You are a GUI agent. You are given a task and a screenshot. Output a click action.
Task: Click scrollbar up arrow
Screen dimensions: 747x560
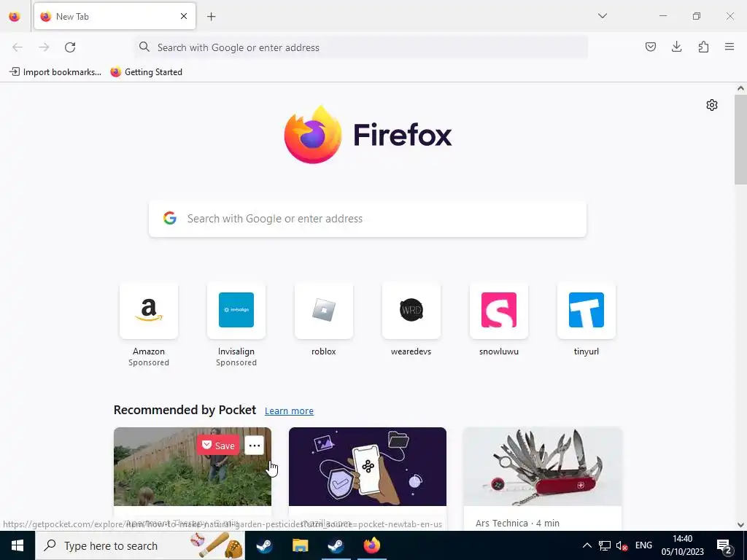(x=740, y=88)
